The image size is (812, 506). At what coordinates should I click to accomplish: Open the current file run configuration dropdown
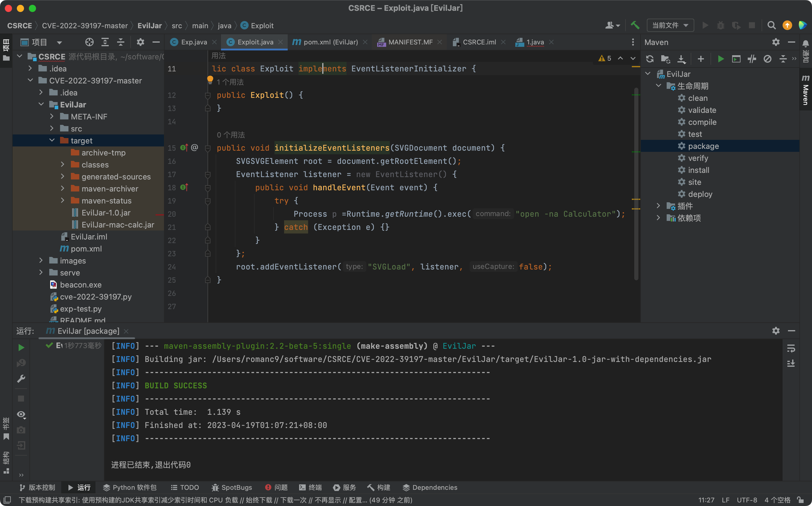[x=670, y=26]
